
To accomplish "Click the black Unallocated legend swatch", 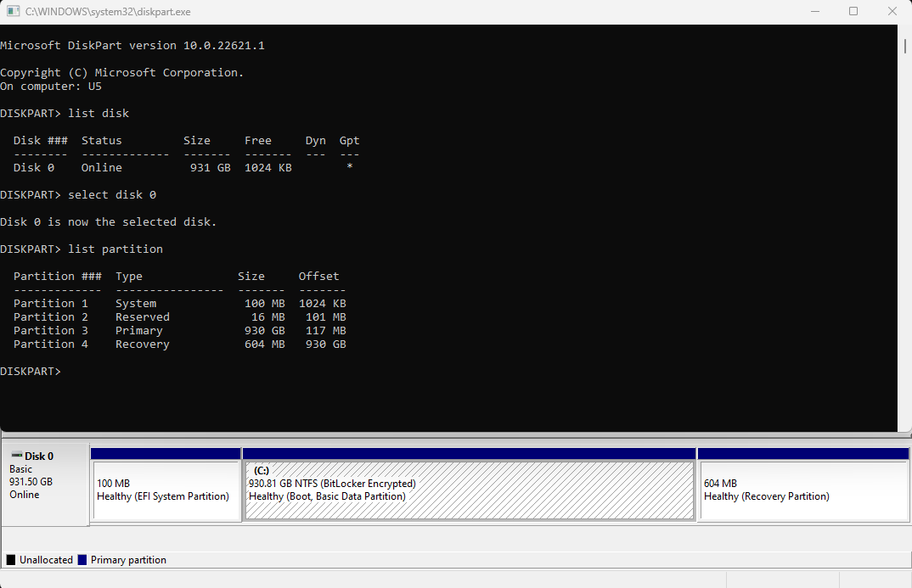I will [9, 559].
